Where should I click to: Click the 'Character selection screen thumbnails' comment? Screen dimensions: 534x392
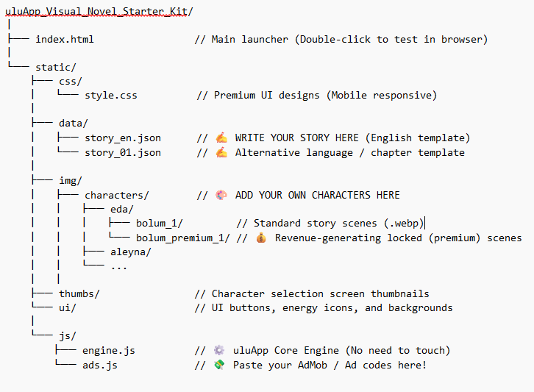pyautogui.click(x=312, y=294)
